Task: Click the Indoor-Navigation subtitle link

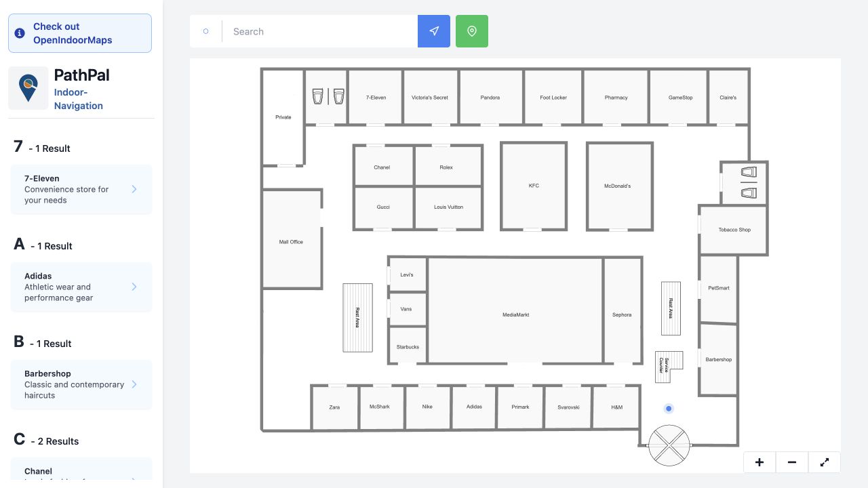Action: [79, 99]
